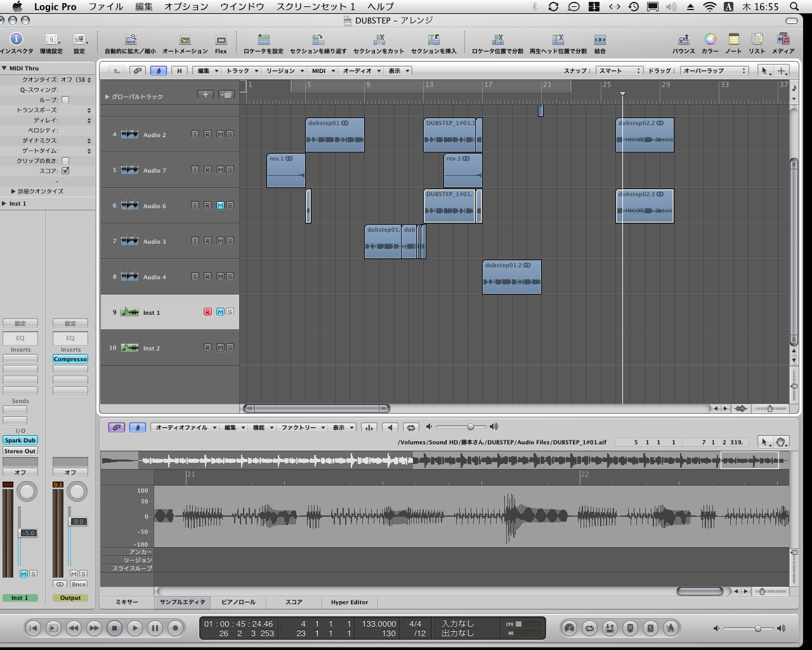Click the セクションを繰り返す repeat section icon
The image size is (812, 650).
coord(318,39)
